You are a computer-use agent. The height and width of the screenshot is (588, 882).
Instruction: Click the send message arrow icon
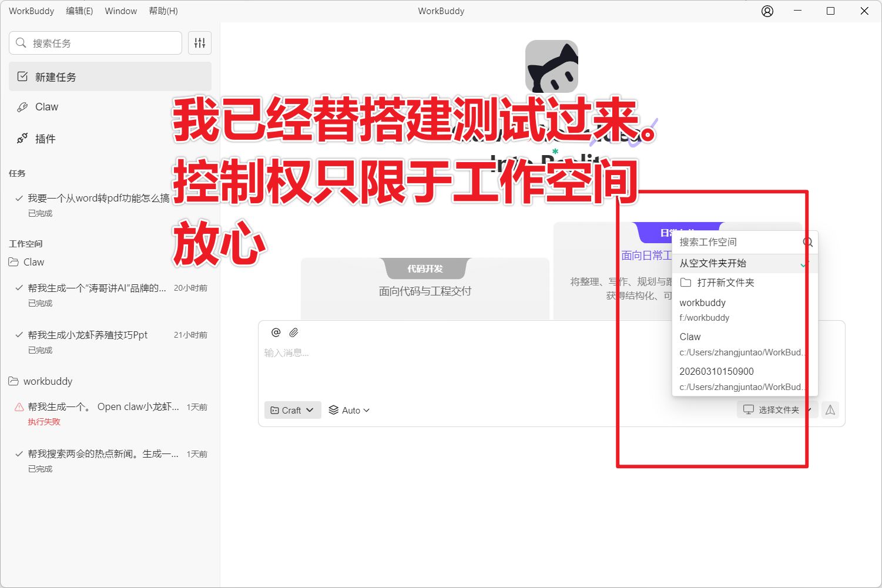tap(830, 410)
